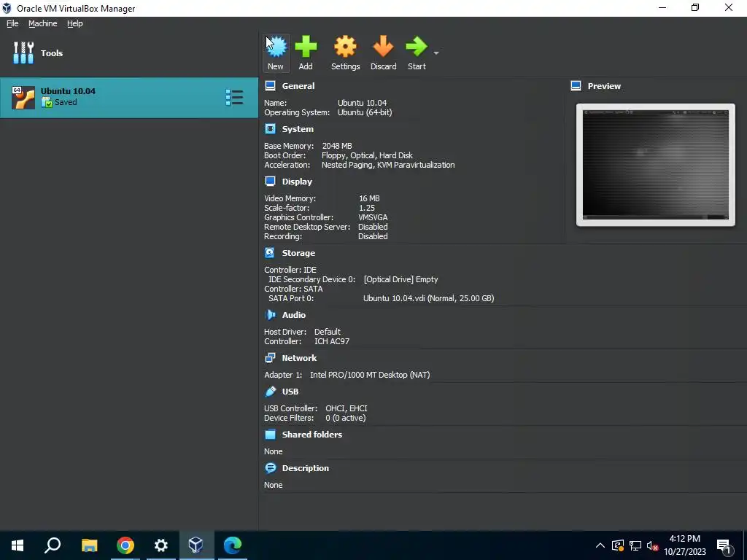Open taskbar Search magnifier
Viewport: 747px width, 560px height.
coord(53,545)
